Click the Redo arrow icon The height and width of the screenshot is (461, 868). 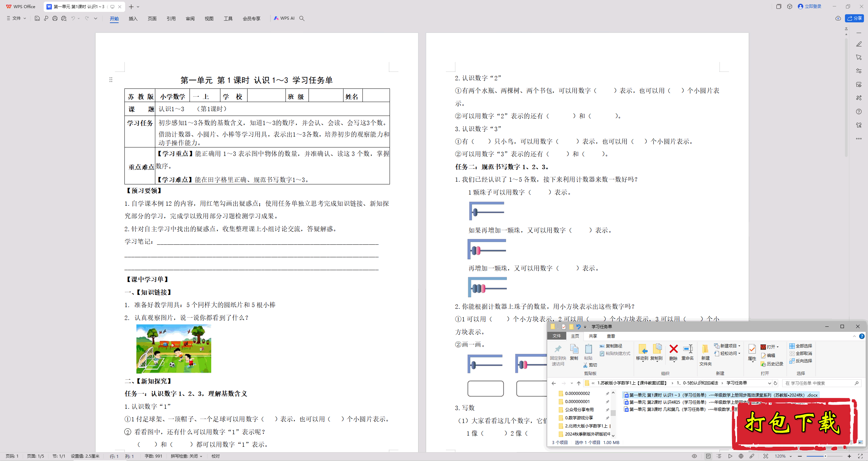coord(87,18)
